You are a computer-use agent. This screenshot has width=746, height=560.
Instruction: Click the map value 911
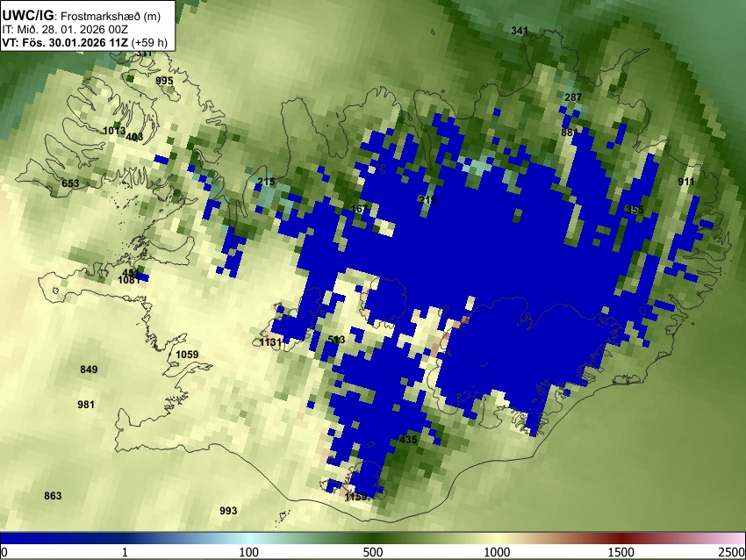tap(686, 182)
